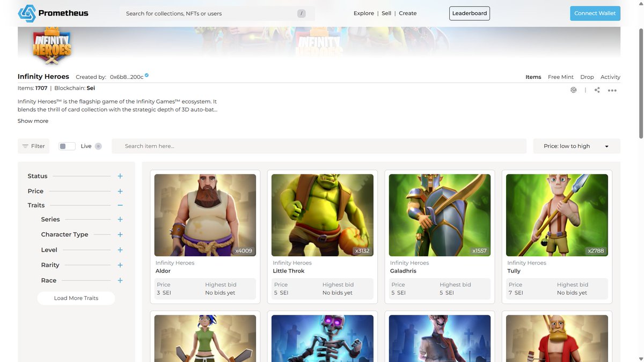
Task: Click the 3 SEI price on Aldor
Action: pos(164,293)
